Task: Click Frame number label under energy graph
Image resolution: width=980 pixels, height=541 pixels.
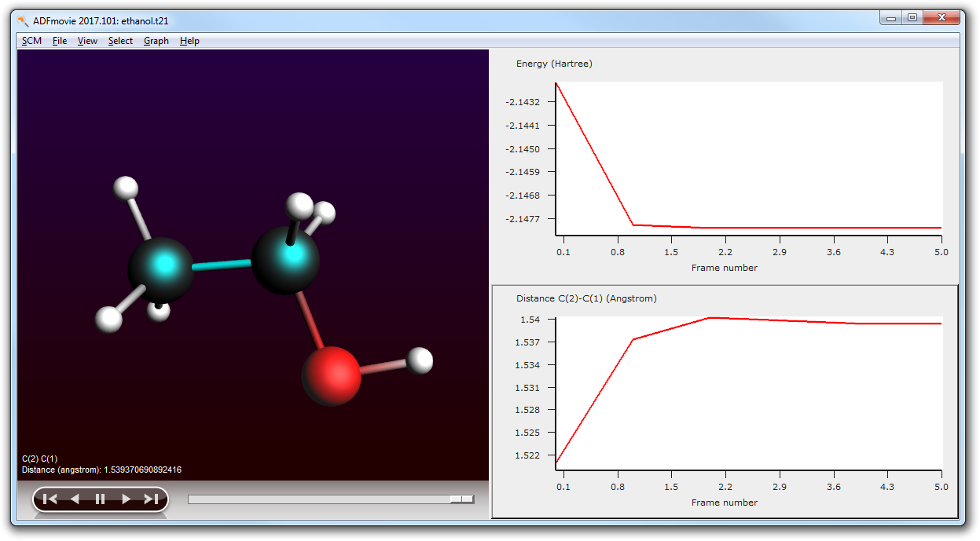Action: (x=725, y=268)
